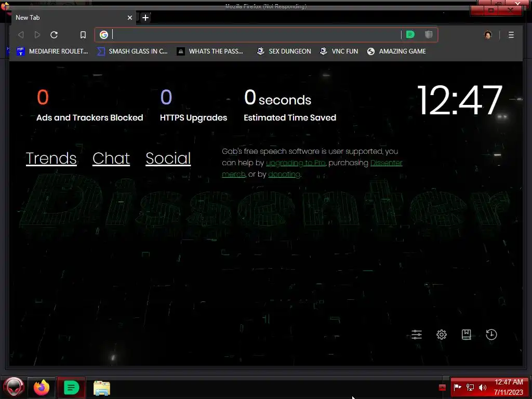Open AMAZING GAME bookmark
This screenshot has height=399, width=532.
click(x=396, y=51)
